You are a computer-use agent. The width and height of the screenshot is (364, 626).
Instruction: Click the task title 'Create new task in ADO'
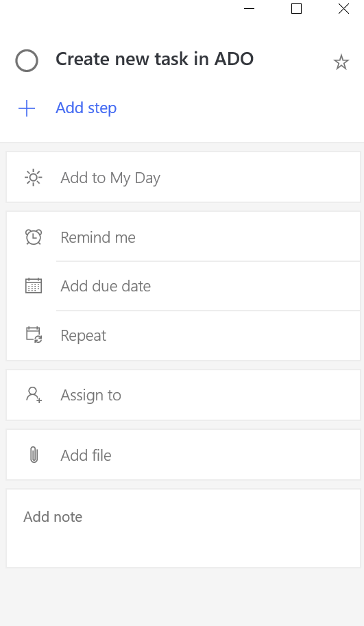(x=154, y=59)
